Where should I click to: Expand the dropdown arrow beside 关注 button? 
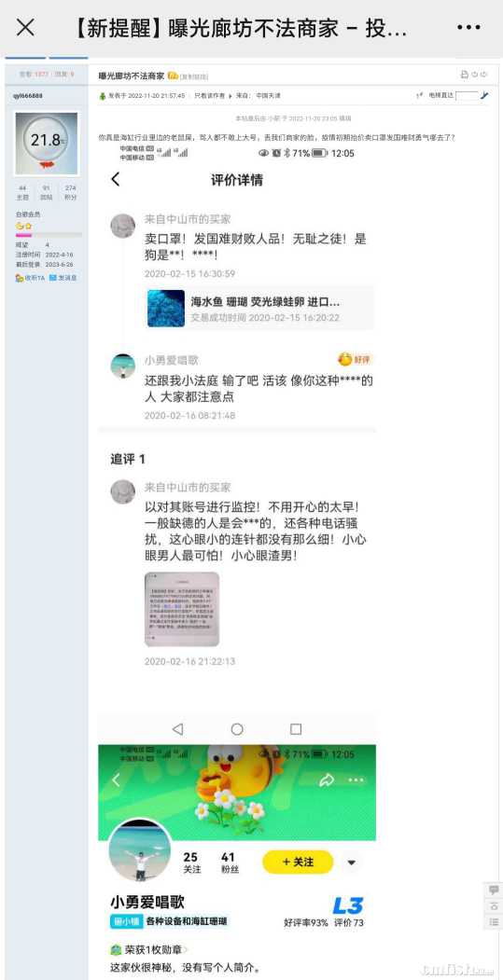point(352,863)
